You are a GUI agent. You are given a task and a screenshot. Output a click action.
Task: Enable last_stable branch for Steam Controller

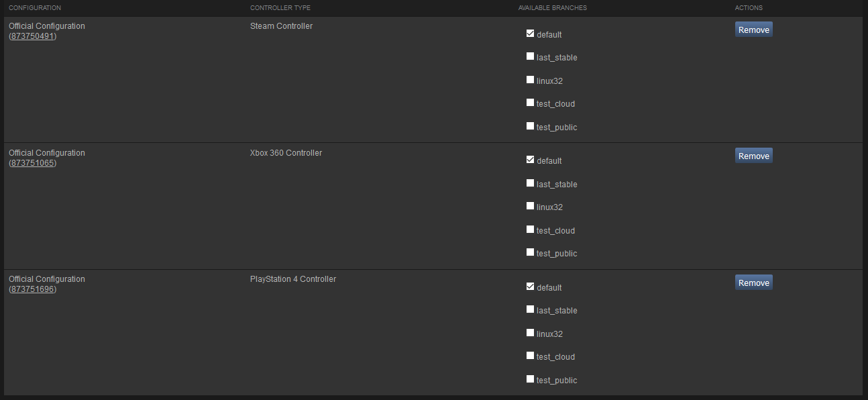pos(531,56)
